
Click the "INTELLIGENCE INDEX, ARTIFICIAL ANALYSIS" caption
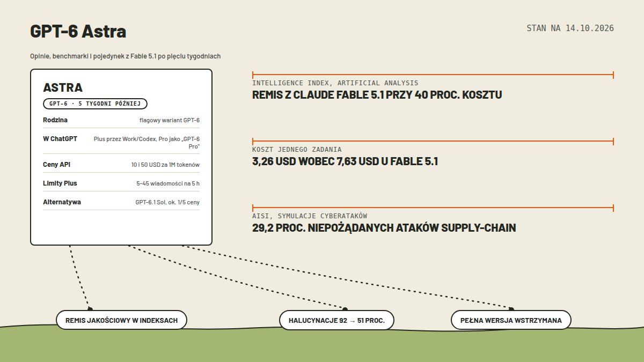click(x=335, y=83)
